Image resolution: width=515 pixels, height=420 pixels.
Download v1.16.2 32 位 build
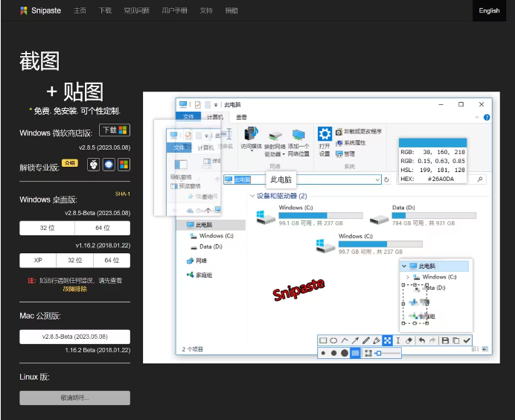click(x=75, y=261)
